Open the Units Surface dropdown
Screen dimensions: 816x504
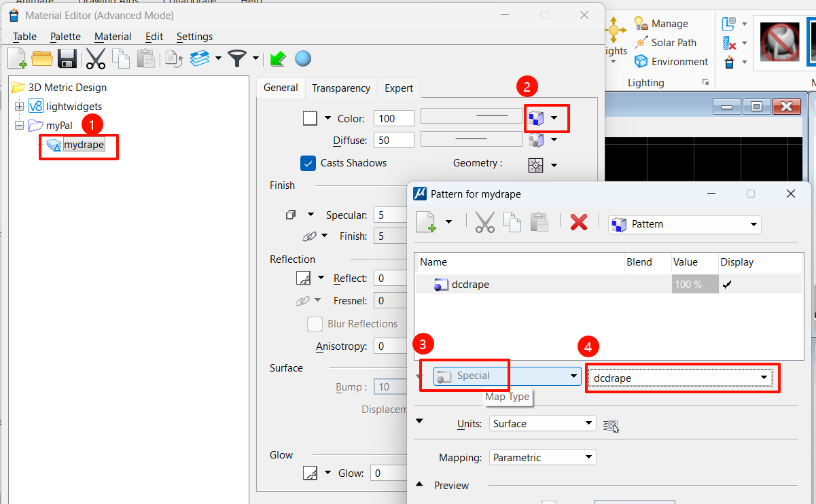click(542, 424)
